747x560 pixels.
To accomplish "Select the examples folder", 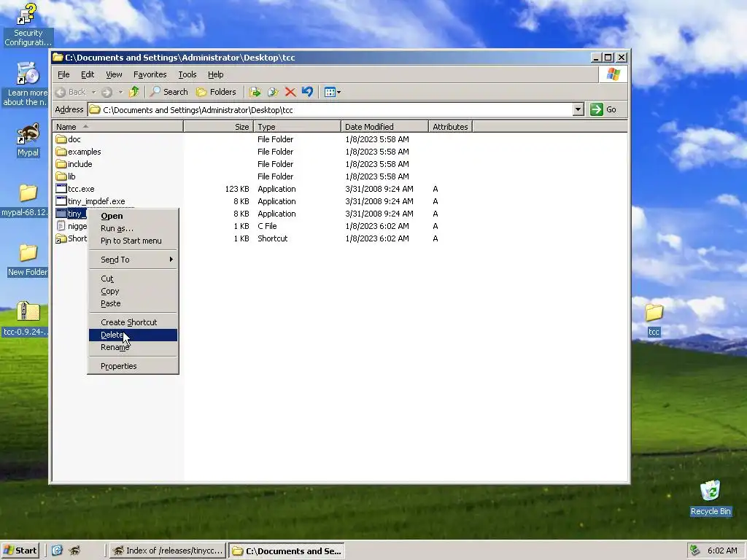I will tap(78, 152).
